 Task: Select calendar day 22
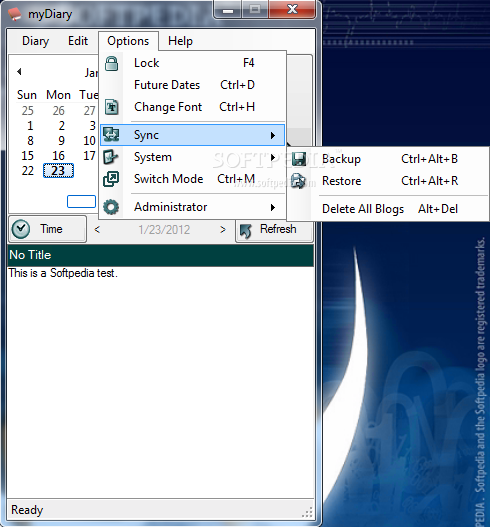point(28,171)
